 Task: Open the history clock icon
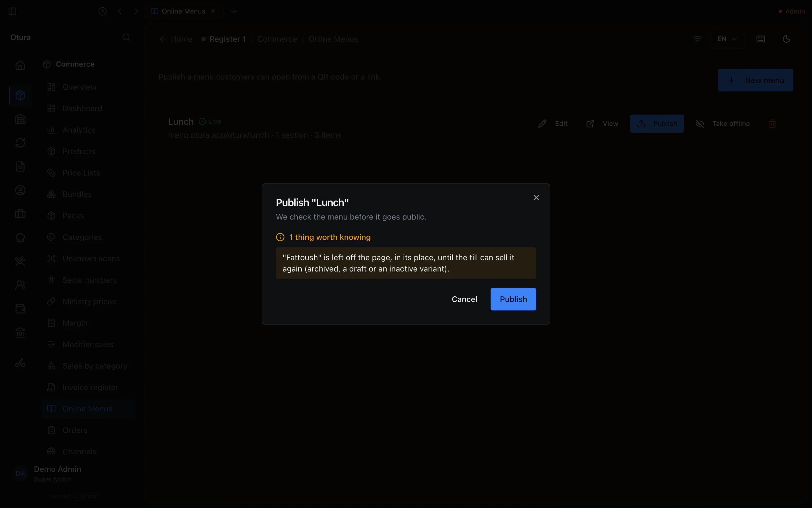click(103, 11)
